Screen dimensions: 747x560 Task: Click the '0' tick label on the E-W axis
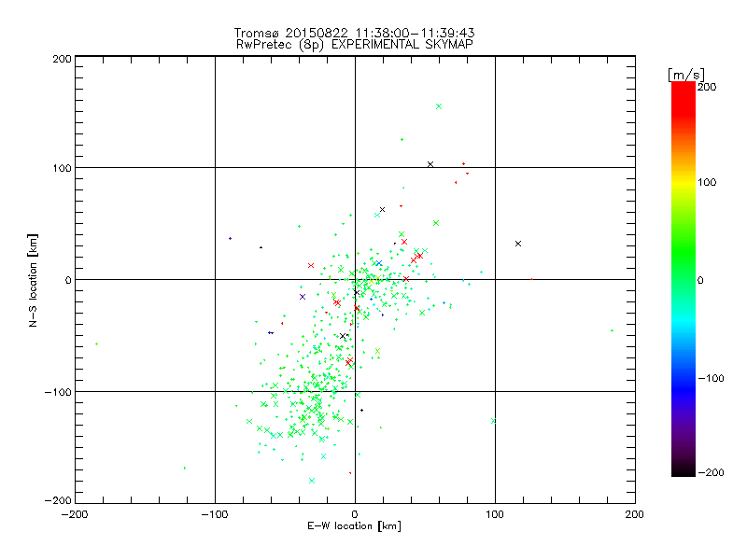click(355, 514)
